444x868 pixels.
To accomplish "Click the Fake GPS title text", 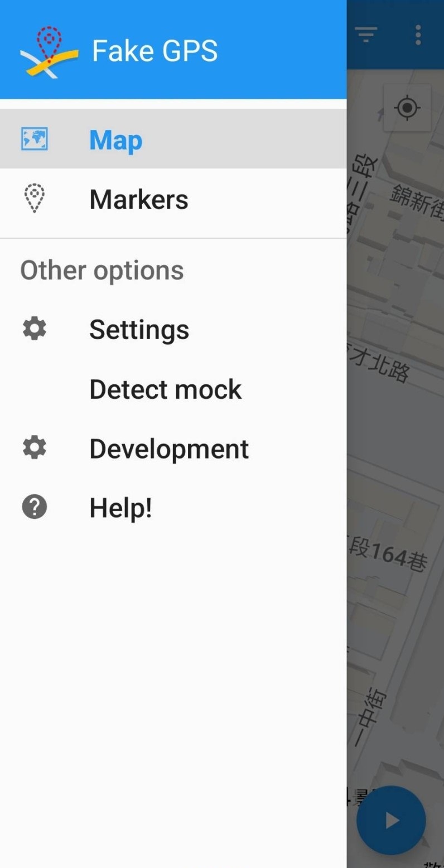I will pos(155,51).
